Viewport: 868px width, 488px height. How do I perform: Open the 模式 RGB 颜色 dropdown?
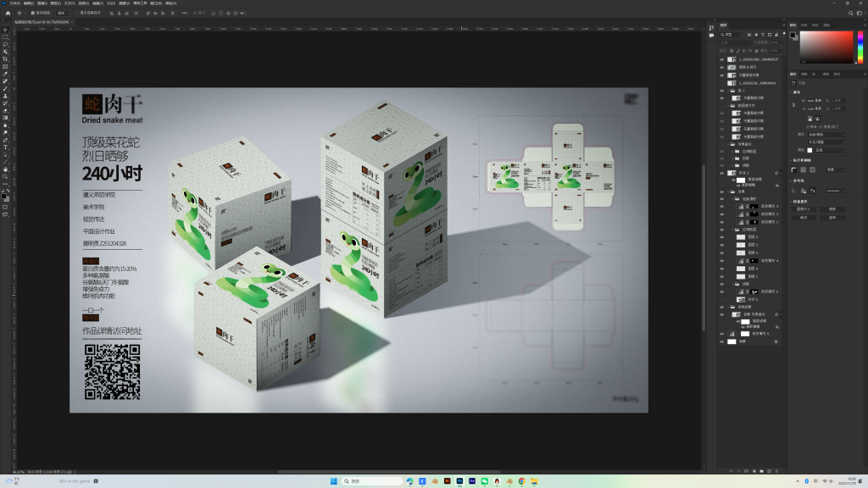tap(826, 134)
